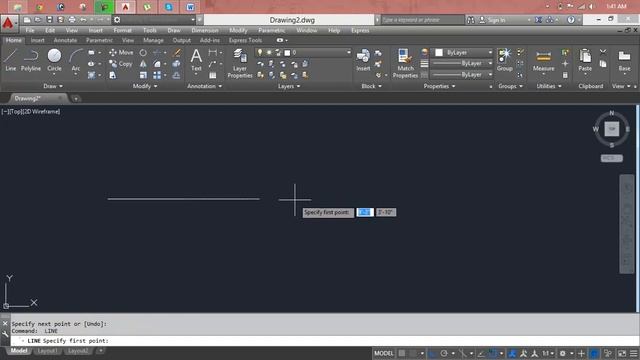Click the Array tool icon

click(157, 75)
